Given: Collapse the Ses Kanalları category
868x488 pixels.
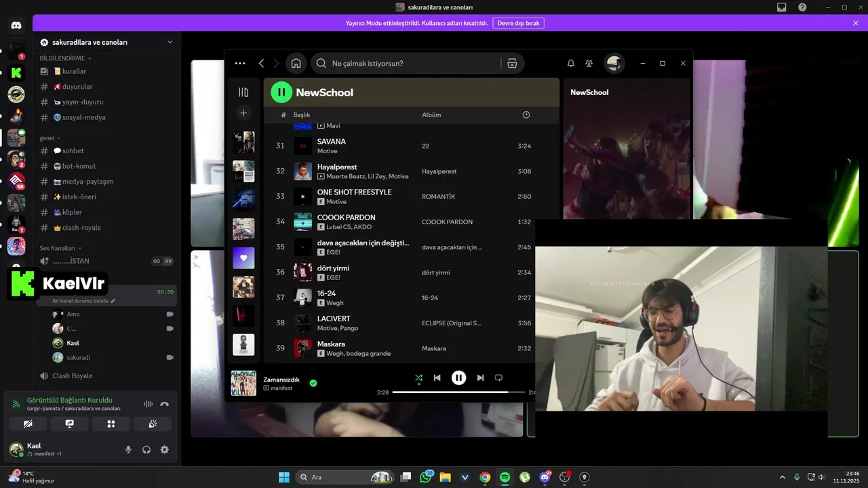Looking at the screenshot, I should [60, 248].
